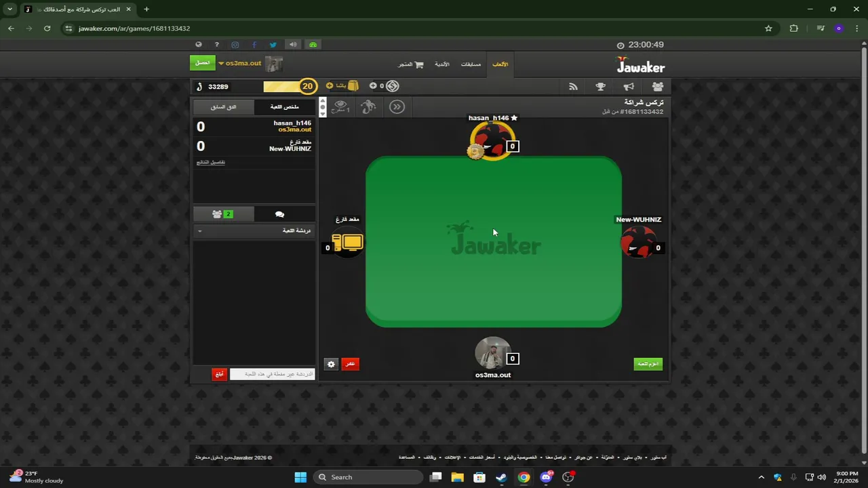This screenshot has height=488, width=868.
Task: Open the RSS feed icon
Action: [573, 87]
